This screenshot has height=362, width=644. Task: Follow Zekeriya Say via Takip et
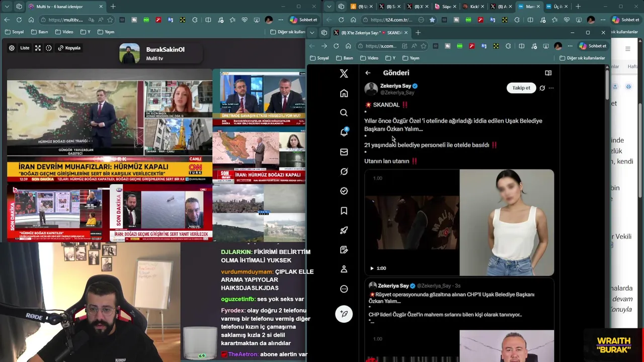pos(521,88)
